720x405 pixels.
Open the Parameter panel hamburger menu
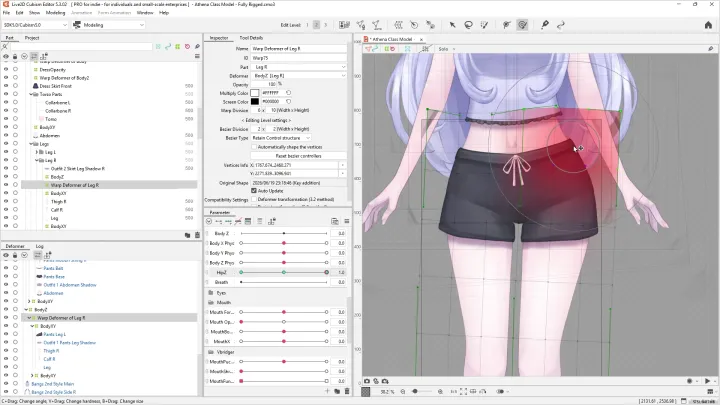[347, 221]
